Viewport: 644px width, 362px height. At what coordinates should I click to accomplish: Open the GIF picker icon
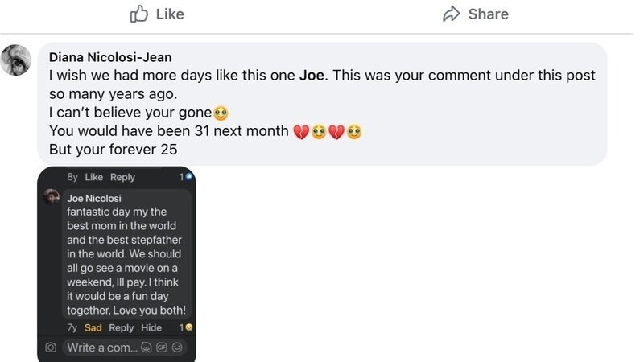click(x=161, y=348)
